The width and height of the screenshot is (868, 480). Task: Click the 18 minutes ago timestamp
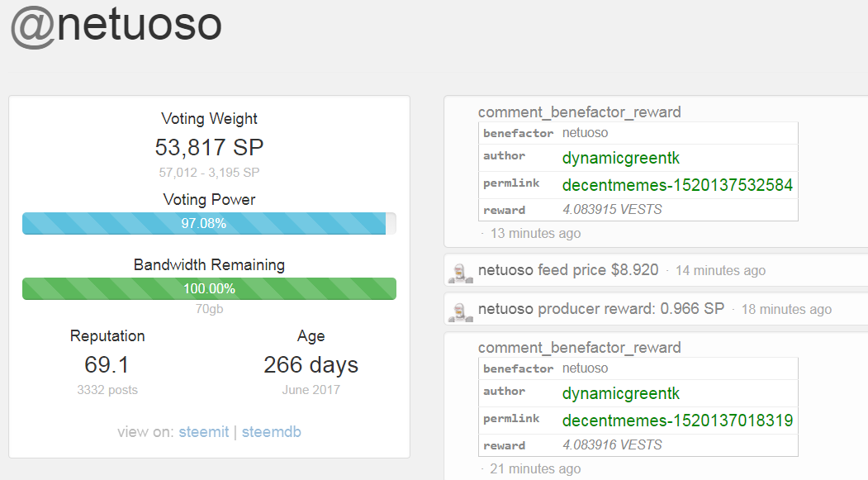click(x=786, y=309)
